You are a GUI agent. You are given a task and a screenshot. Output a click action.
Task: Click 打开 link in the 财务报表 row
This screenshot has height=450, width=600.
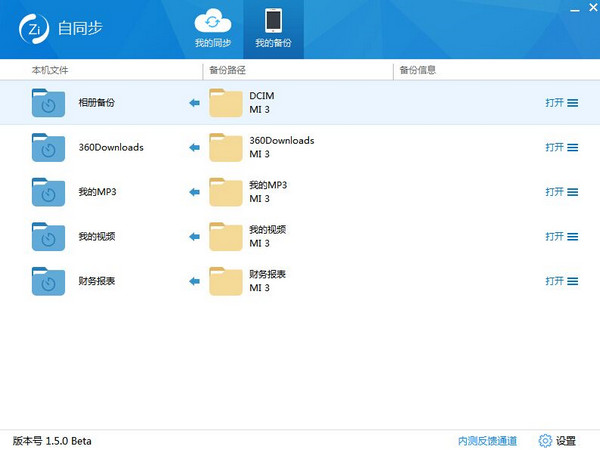point(554,281)
